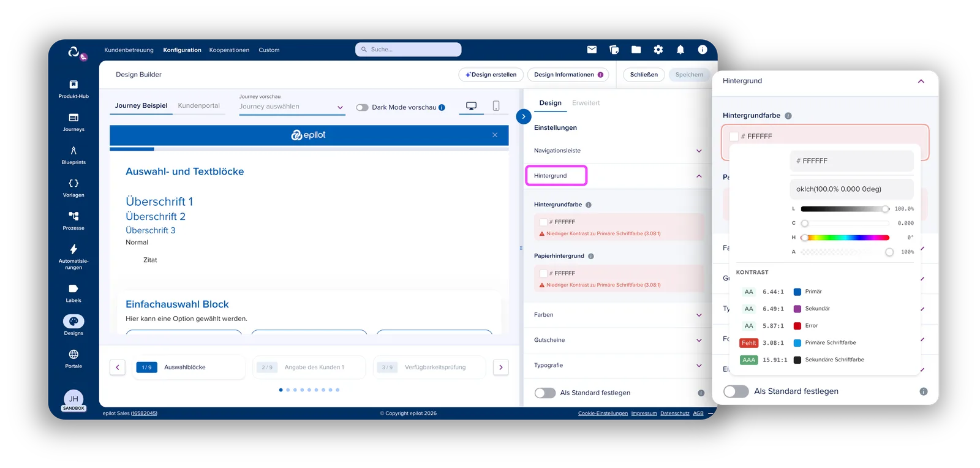Open Produkt-Hub in the sidebar
The height and width of the screenshot is (468, 980).
[x=73, y=89]
